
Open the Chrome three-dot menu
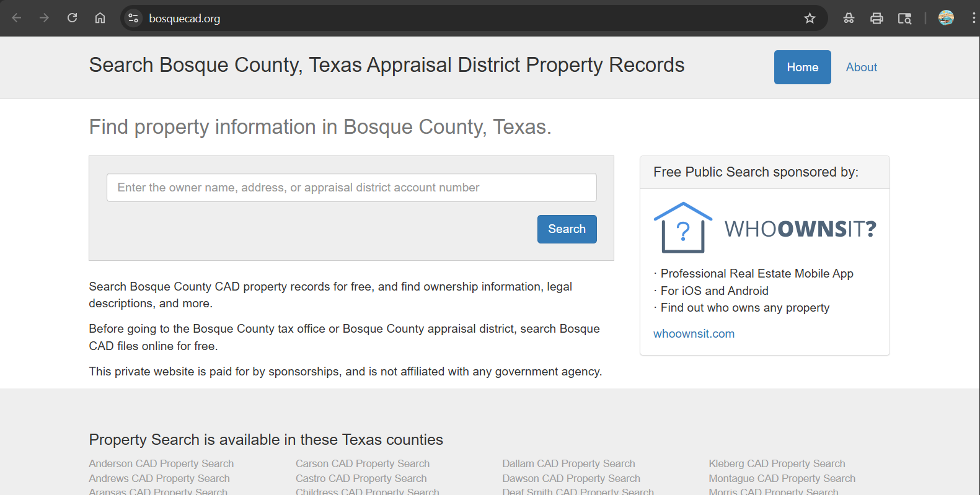pos(973,18)
